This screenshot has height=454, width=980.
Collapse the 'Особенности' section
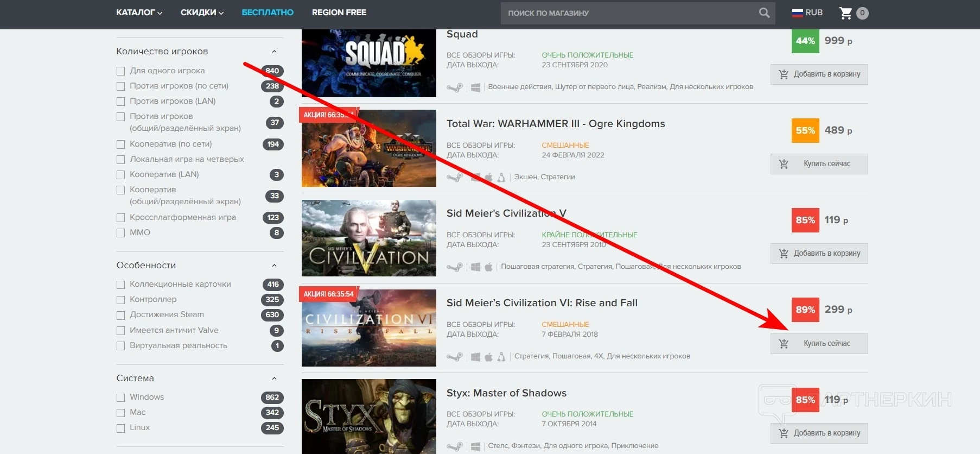point(274,266)
